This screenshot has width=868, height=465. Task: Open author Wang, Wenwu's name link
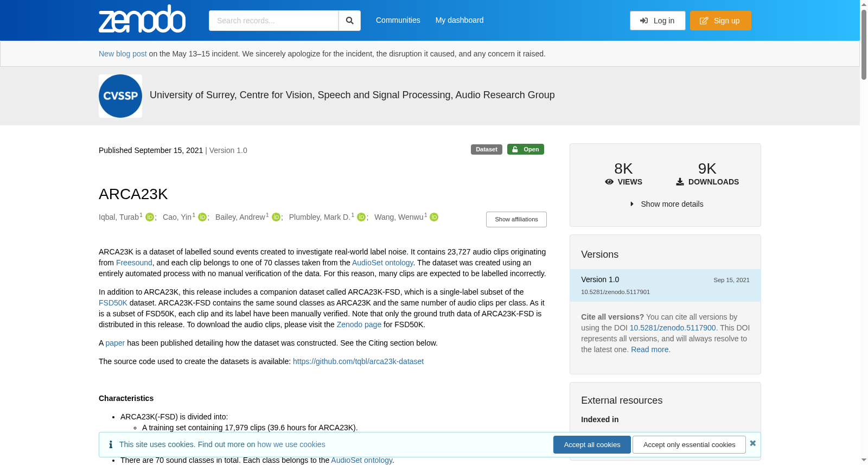pyautogui.click(x=399, y=217)
